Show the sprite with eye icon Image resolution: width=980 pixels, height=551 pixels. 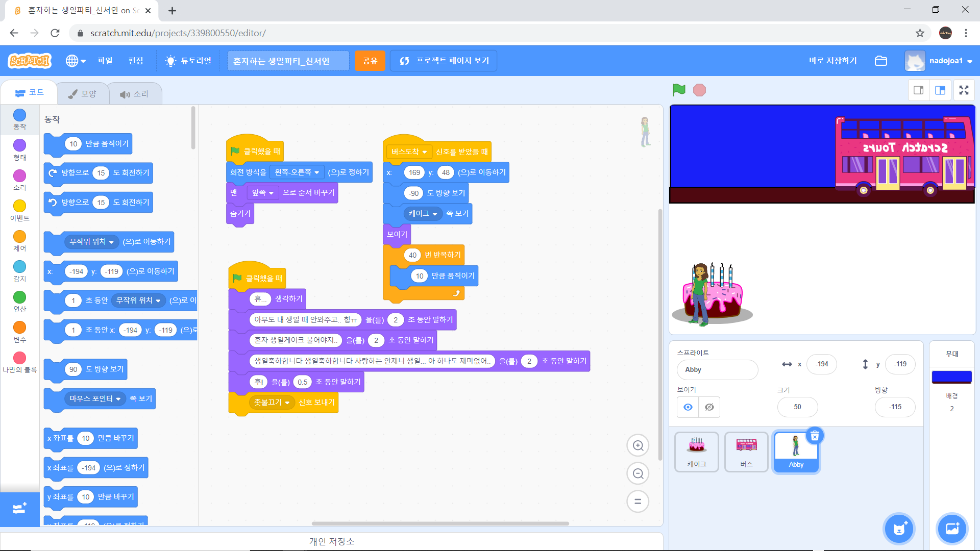[688, 407]
